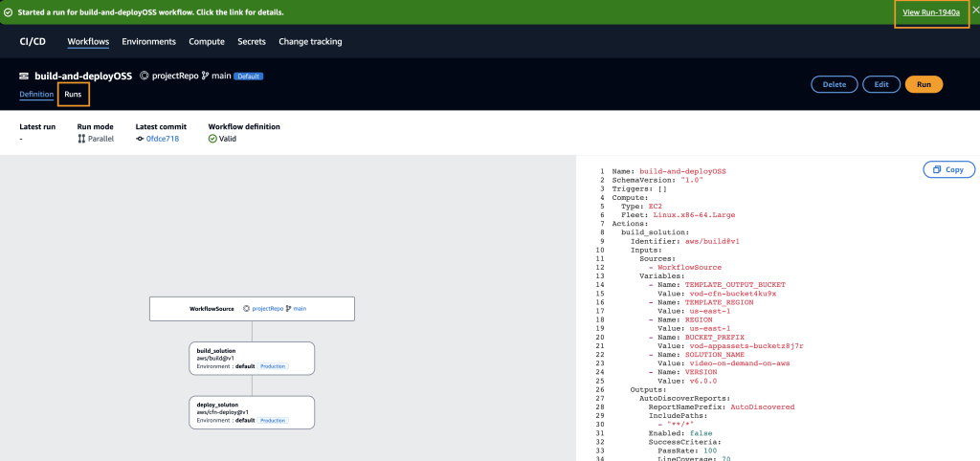
Task: Select the deploy_soluton action node
Action: [252, 412]
